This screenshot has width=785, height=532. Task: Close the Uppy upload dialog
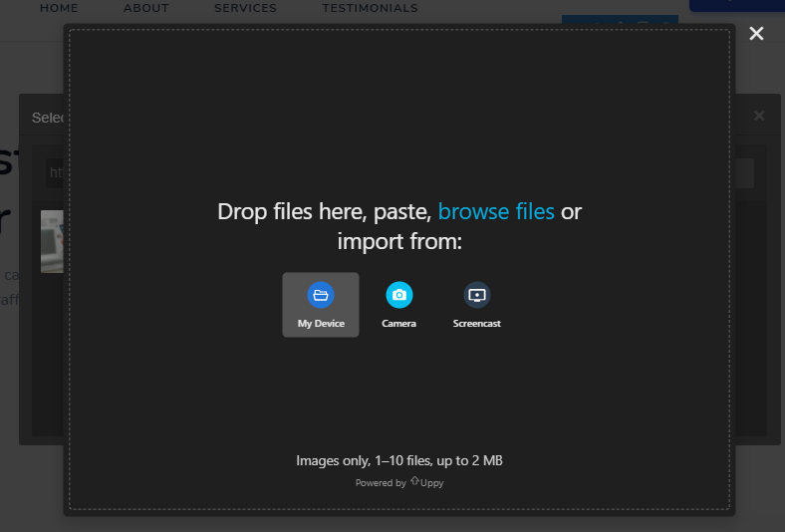(756, 34)
